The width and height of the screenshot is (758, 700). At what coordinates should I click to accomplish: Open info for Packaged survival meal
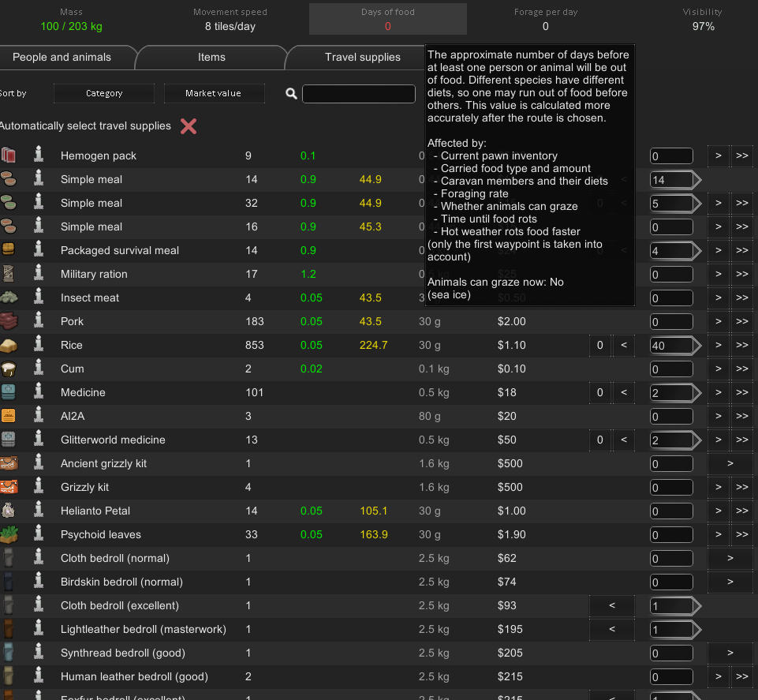point(39,250)
